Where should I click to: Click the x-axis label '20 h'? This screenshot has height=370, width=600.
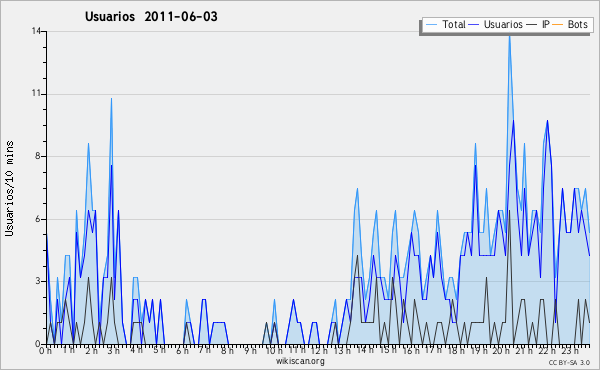click(501, 350)
